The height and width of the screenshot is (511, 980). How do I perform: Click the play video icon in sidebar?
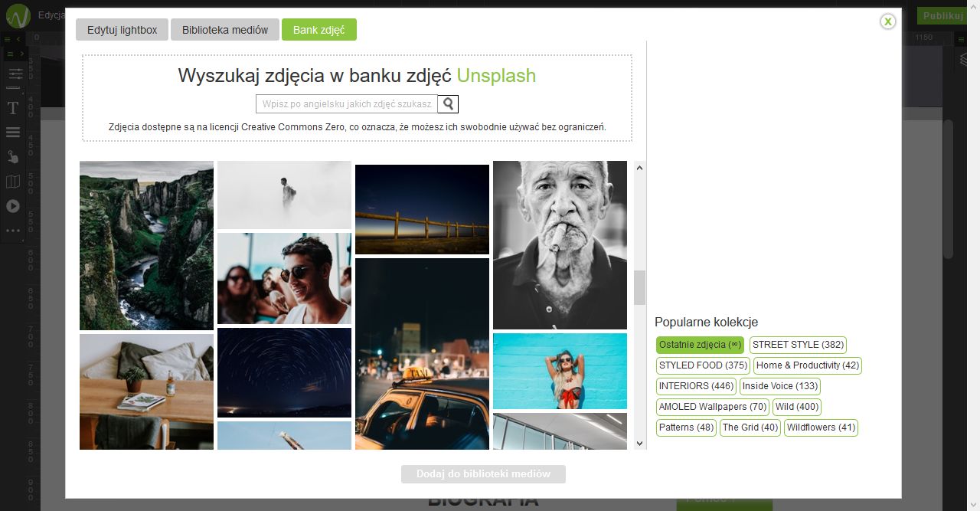point(13,206)
